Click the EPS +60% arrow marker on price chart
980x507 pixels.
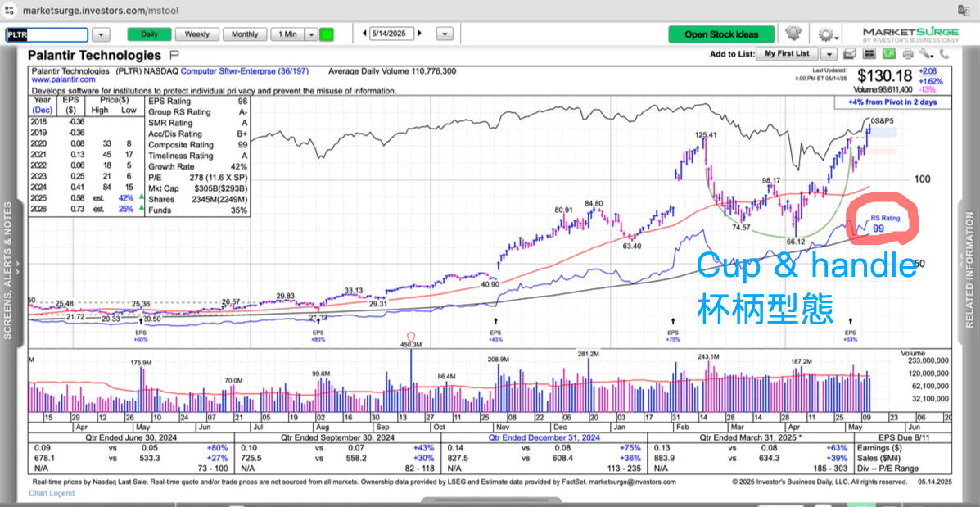click(142, 321)
